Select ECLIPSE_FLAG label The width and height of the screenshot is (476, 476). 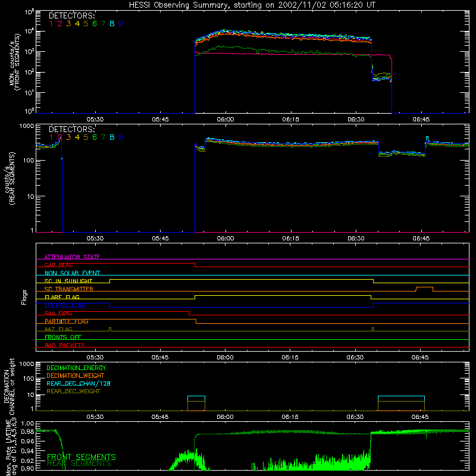point(65,305)
